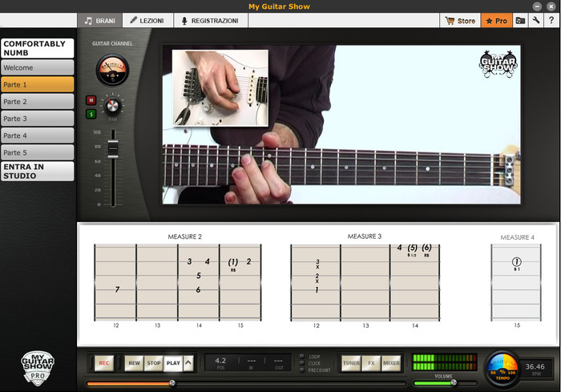The width and height of the screenshot is (561, 392).
Task: Open the Store
Action: tap(460, 21)
